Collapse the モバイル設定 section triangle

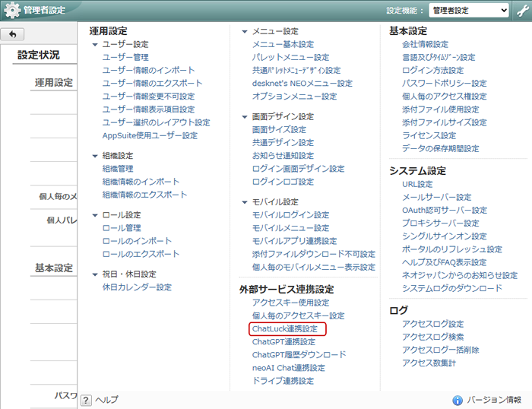pos(245,202)
